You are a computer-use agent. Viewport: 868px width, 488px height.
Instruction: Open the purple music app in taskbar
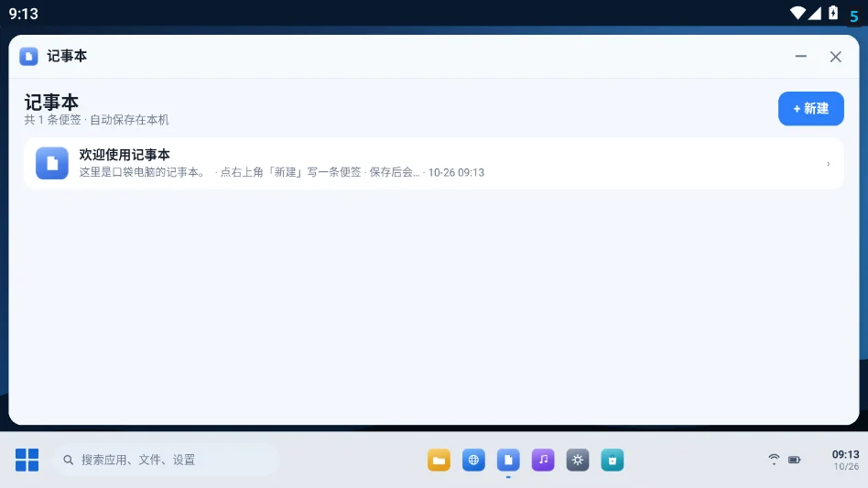coord(543,460)
